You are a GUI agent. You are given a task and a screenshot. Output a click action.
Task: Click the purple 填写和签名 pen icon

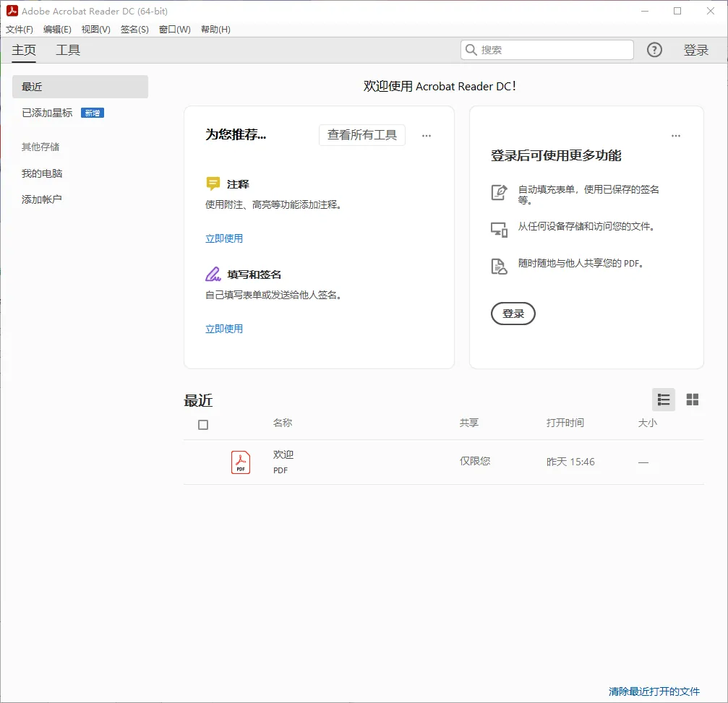click(213, 275)
